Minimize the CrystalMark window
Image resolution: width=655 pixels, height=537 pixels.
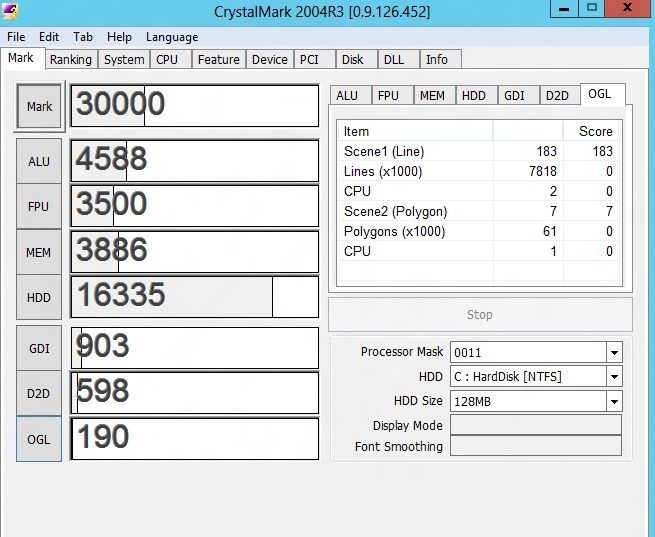[564, 8]
